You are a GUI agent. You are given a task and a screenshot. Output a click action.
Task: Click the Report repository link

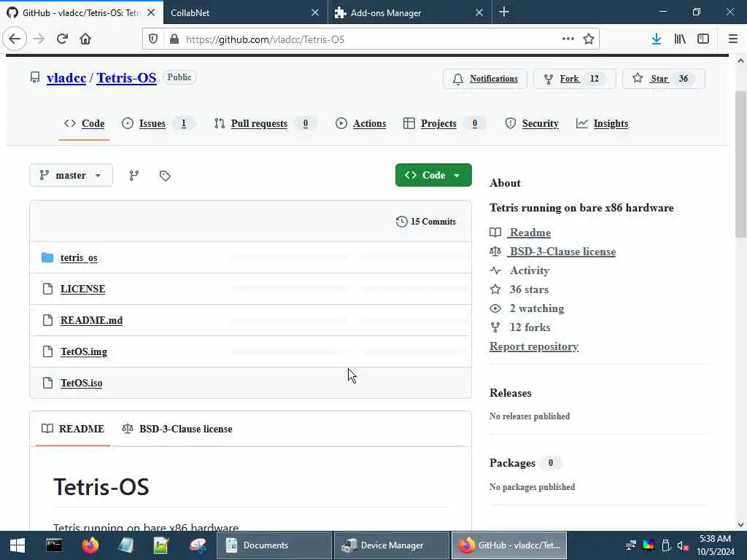pyautogui.click(x=534, y=346)
